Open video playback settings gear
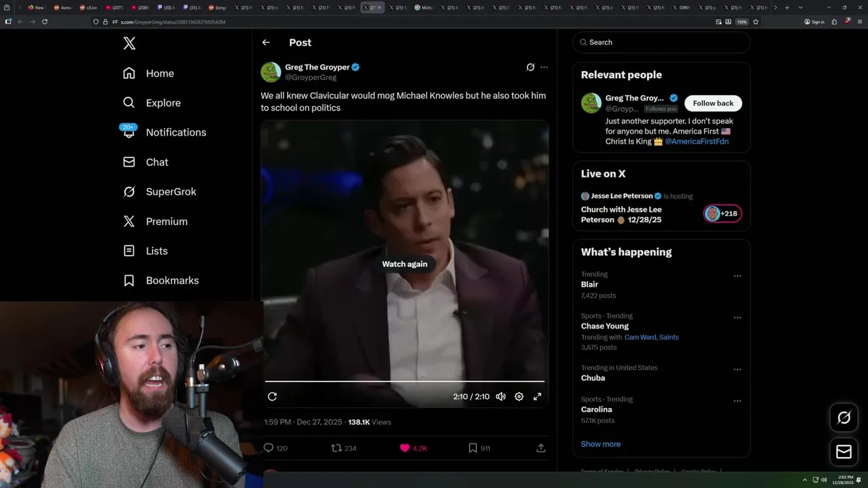This screenshot has width=868, height=488. (519, 396)
